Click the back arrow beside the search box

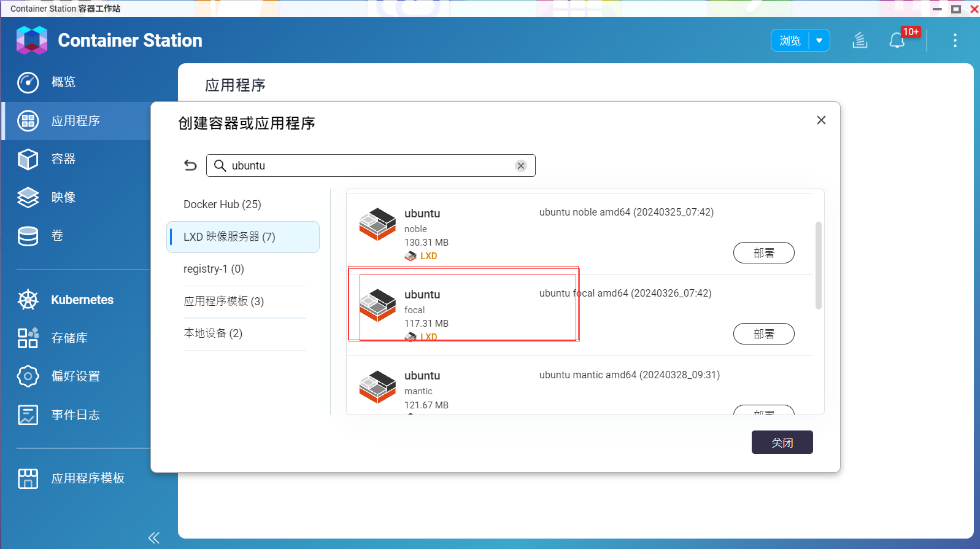(190, 165)
